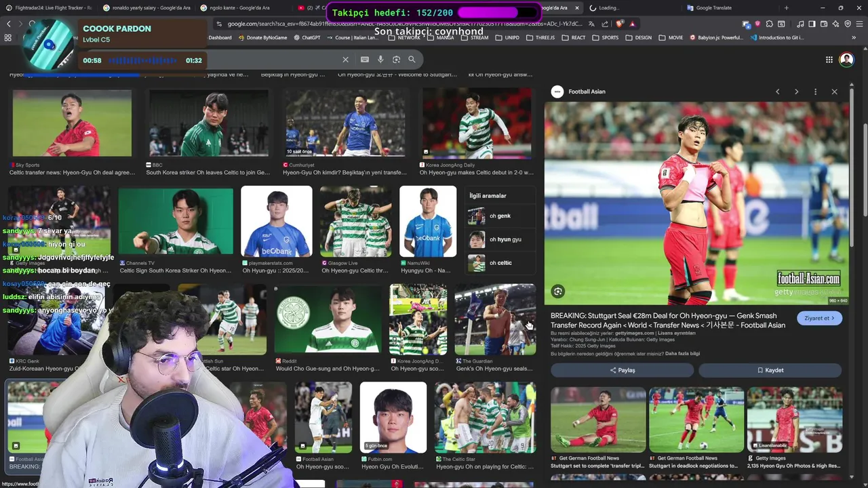Open the browser hamburger menu
This screenshot has height=488, width=868.
click(x=859, y=24)
